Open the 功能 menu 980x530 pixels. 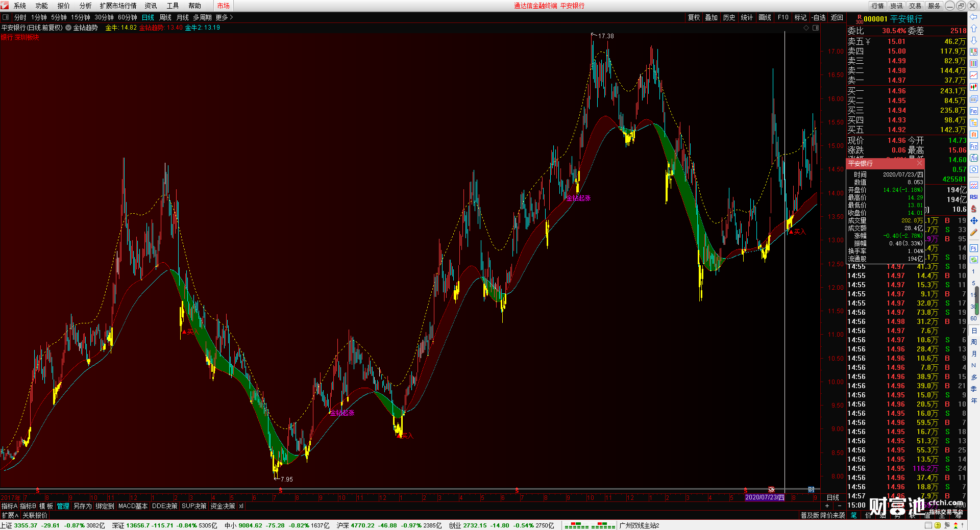pos(41,6)
